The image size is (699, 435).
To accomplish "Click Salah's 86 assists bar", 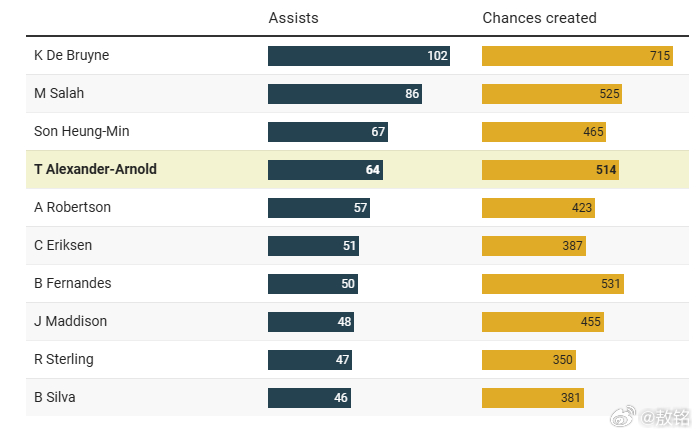I will coord(345,94).
